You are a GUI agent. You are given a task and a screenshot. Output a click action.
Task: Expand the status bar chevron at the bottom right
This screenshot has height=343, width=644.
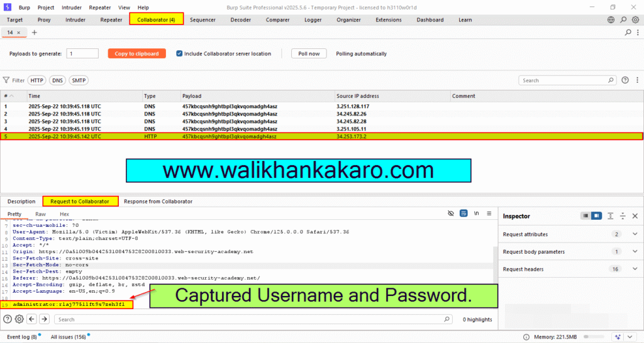click(630, 337)
